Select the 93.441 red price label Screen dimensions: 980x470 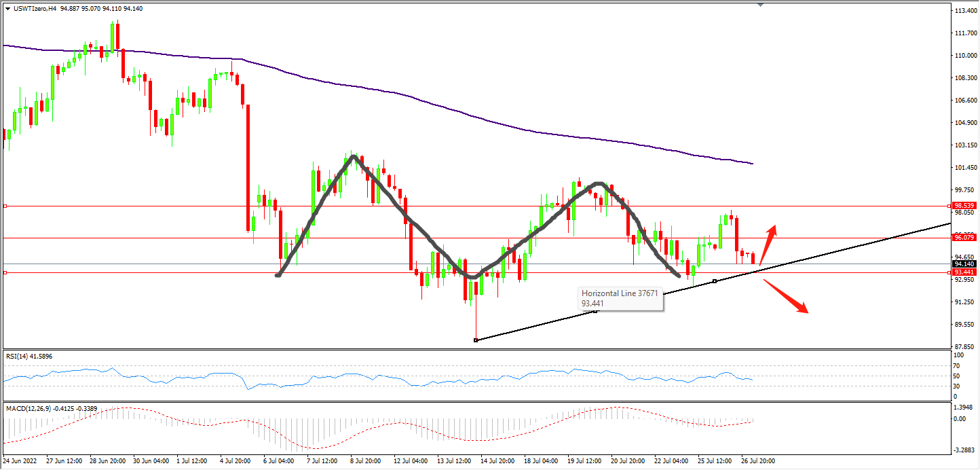pyautogui.click(x=964, y=272)
